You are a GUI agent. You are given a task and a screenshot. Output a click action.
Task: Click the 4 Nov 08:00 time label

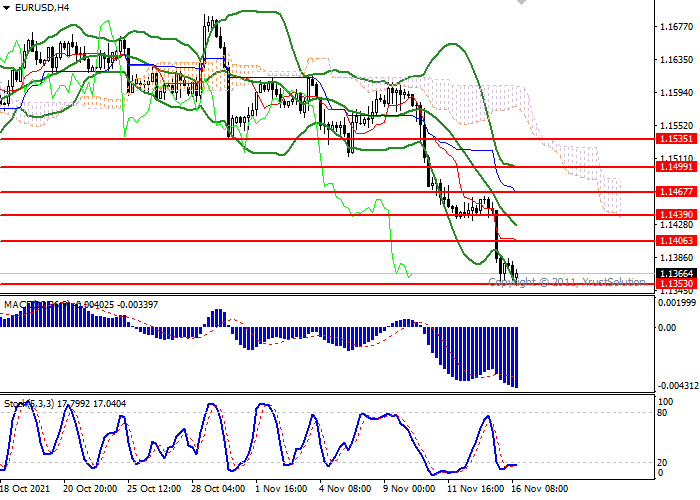pos(345,488)
